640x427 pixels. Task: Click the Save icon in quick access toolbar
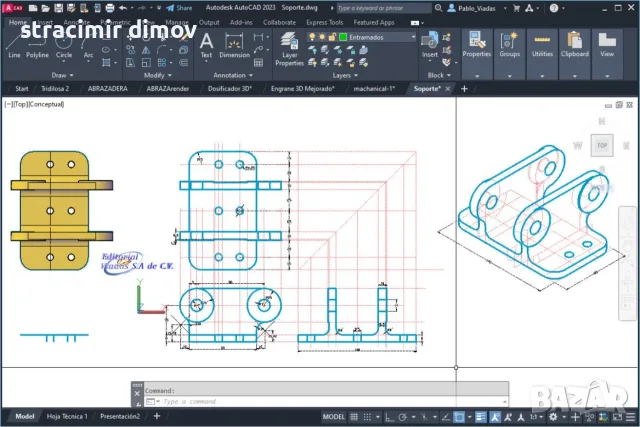click(x=58, y=8)
